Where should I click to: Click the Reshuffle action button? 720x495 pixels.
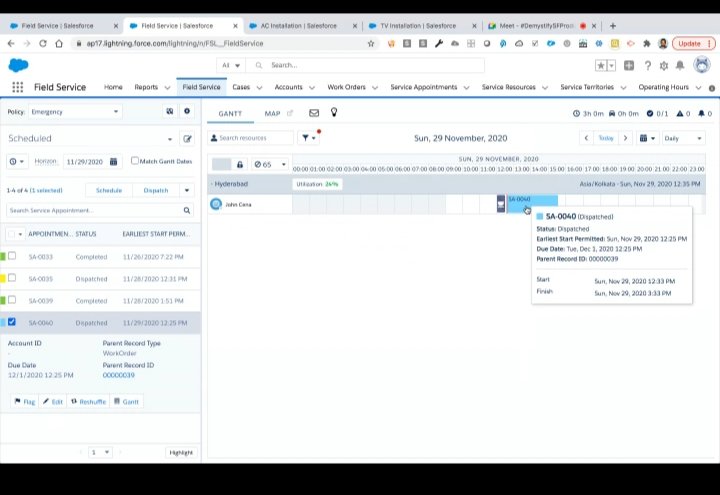89,401
